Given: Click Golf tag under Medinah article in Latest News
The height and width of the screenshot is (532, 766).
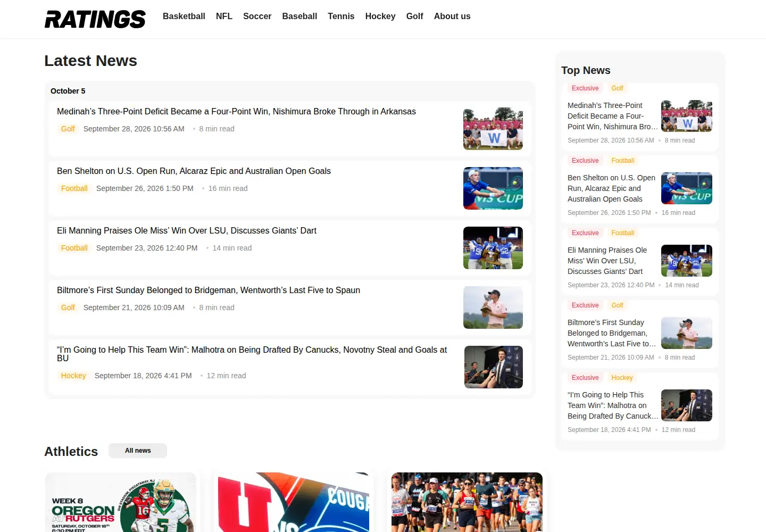Looking at the screenshot, I should [x=68, y=129].
